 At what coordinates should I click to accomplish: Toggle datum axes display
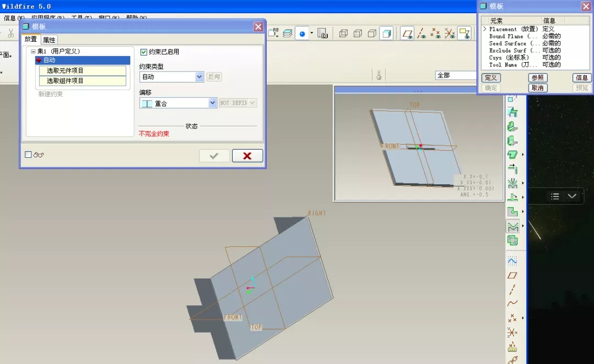pos(421,34)
